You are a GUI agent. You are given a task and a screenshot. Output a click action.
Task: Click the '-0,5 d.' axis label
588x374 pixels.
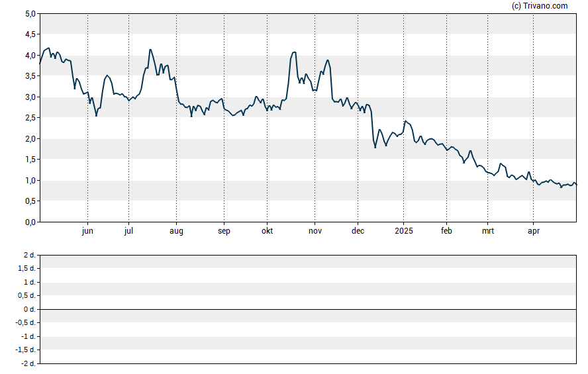pos(26,322)
